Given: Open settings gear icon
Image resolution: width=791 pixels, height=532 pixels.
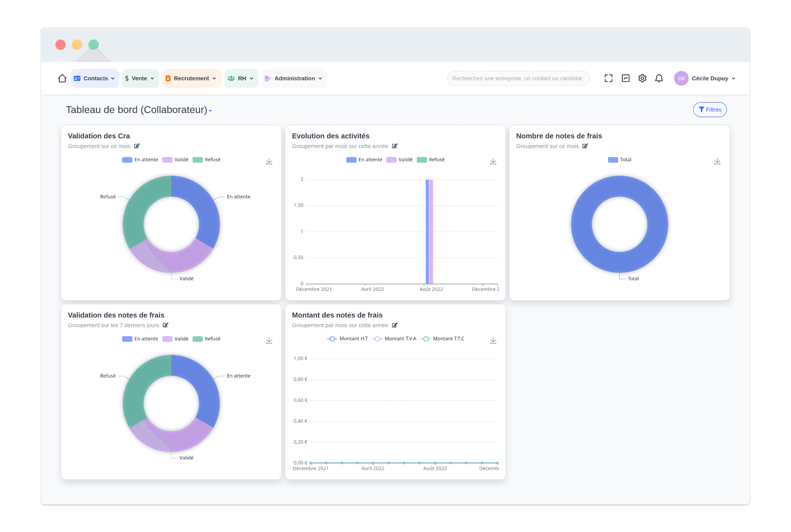Looking at the screenshot, I should [642, 78].
